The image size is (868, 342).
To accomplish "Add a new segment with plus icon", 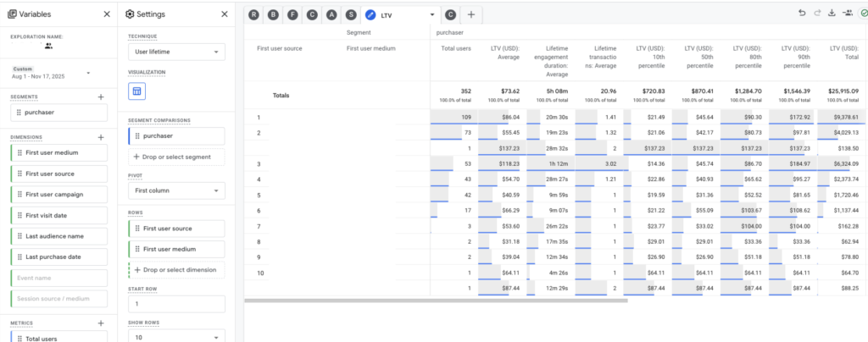I will pos(101,97).
